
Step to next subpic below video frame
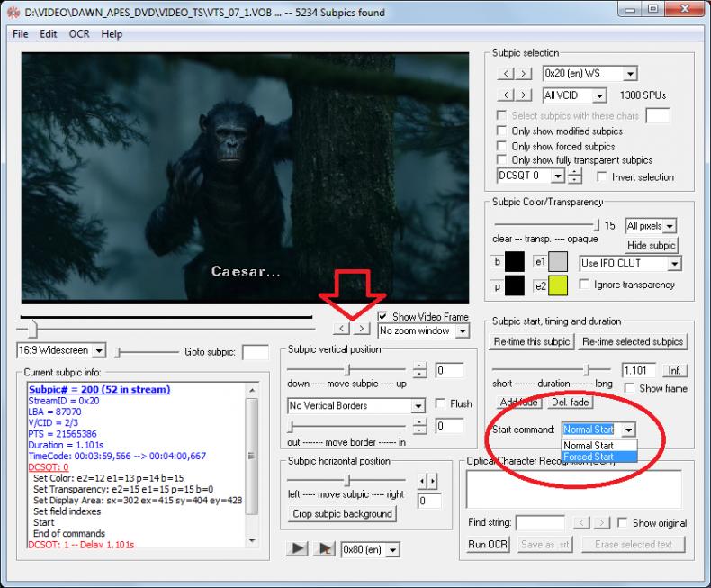point(361,328)
